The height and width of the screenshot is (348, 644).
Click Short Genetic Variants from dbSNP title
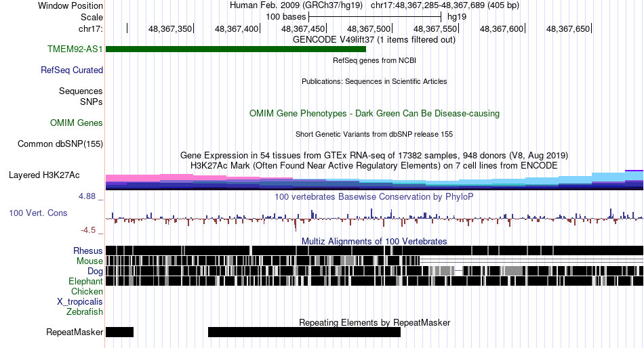tap(374, 134)
